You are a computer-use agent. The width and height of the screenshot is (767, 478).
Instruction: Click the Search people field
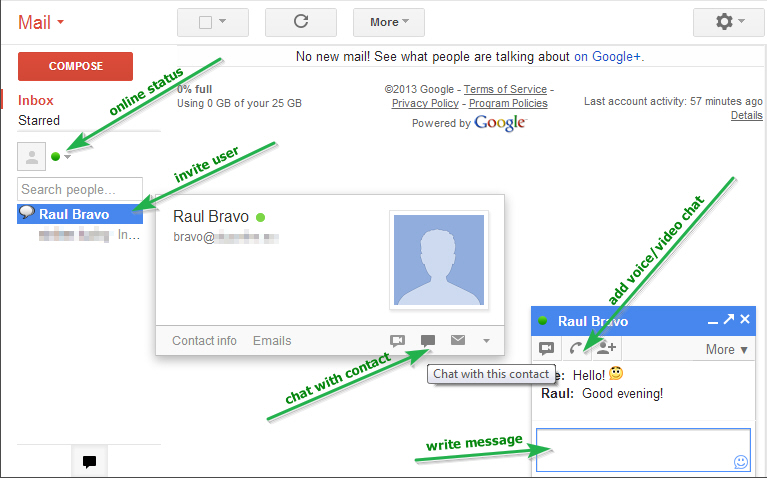[x=80, y=189]
